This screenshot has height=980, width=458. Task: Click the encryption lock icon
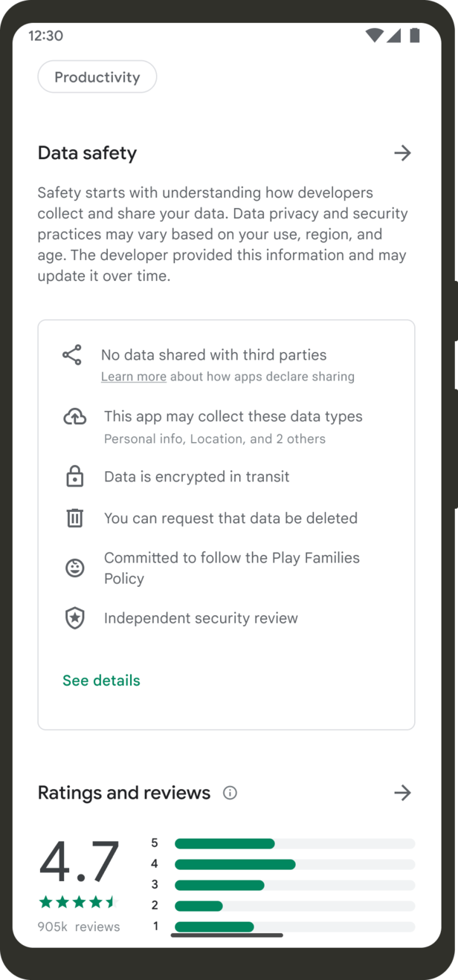74,476
